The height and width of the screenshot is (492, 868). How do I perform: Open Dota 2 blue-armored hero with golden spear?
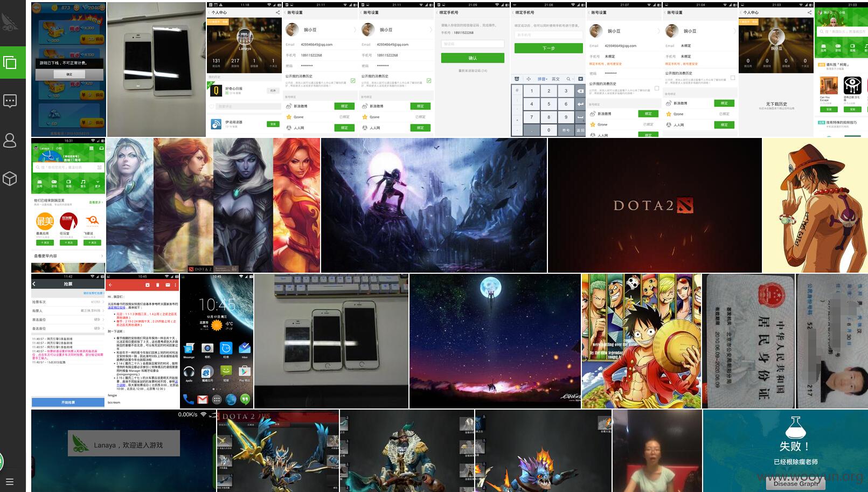tap(278, 451)
